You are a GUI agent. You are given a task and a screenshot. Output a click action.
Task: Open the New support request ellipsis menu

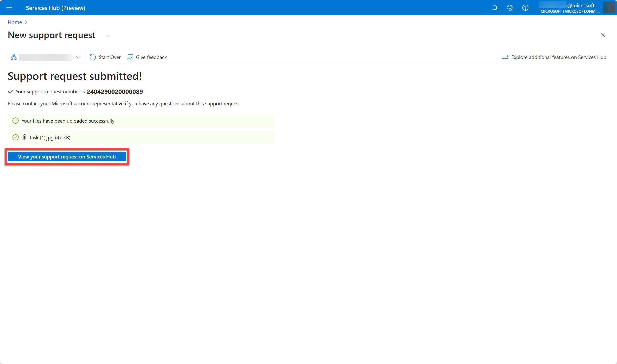click(107, 35)
